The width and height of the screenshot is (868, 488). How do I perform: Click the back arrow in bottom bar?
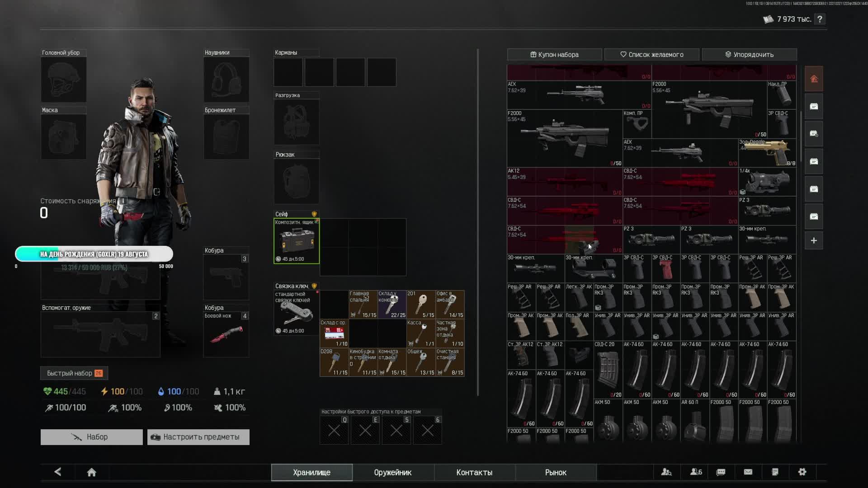point(58,472)
